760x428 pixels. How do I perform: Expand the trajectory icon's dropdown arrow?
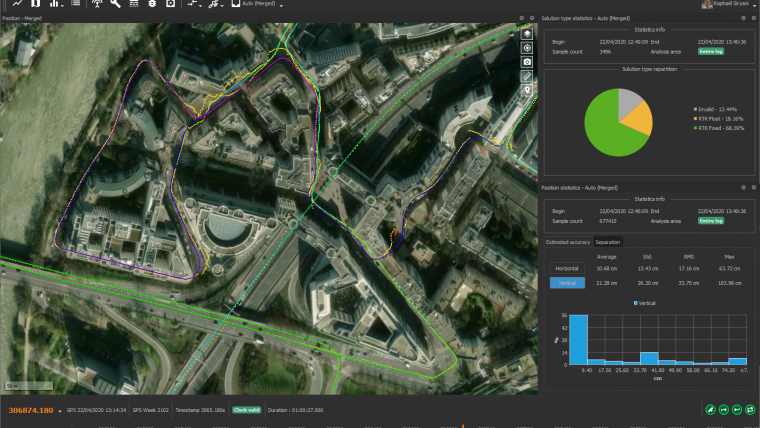201,5
